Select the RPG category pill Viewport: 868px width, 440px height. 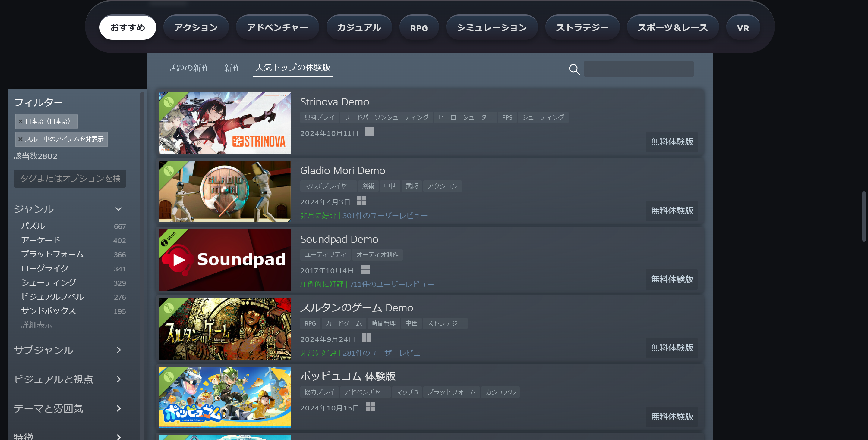pos(419,27)
